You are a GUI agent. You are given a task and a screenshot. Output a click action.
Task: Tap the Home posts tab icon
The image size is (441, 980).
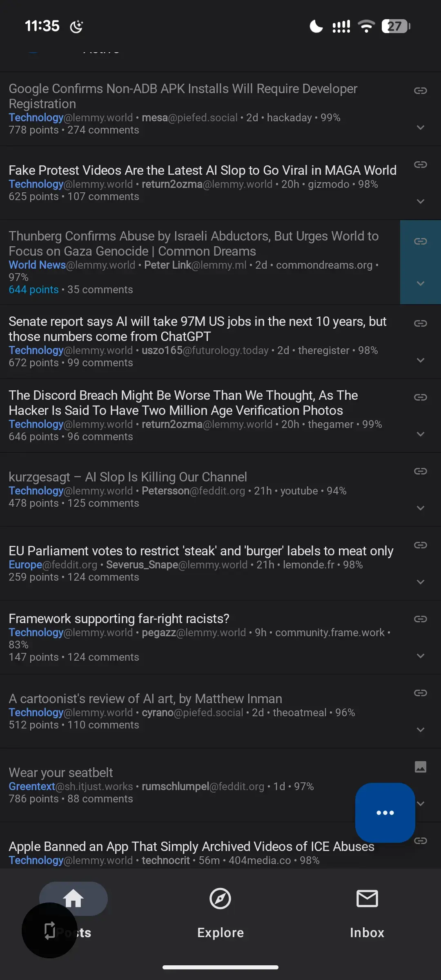[73, 898]
